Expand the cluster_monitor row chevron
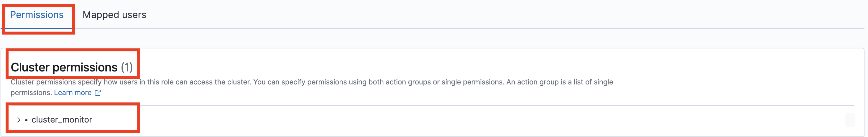The height and width of the screenshot is (137, 868). (19, 120)
